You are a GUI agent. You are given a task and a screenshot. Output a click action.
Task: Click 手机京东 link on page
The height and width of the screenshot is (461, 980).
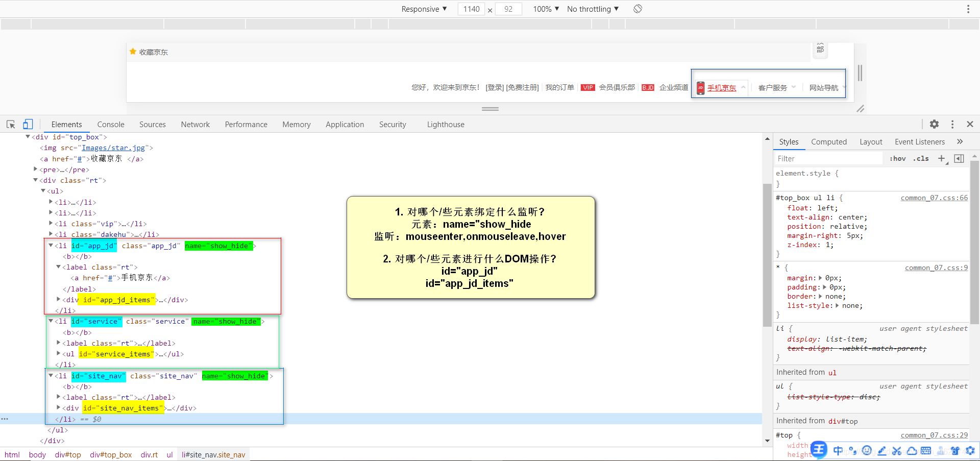[722, 88]
